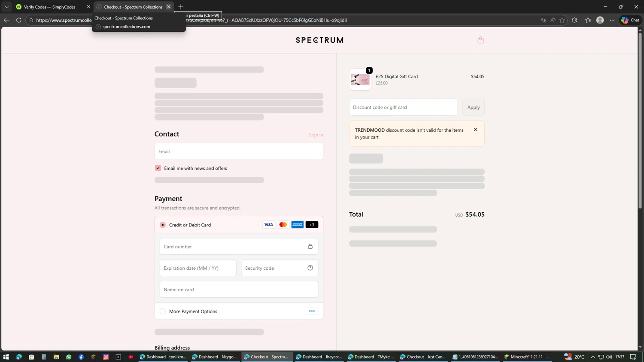The height and width of the screenshot is (362, 644).
Task: Click the Total $54.05 amount
Action: click(x=475, y=214)
